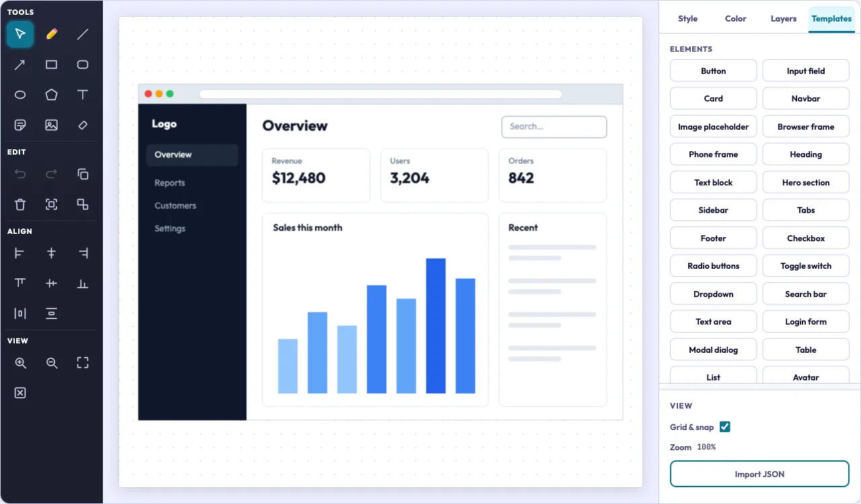Distribute selection vertically

pyautogui.click(x=51, y=314)
